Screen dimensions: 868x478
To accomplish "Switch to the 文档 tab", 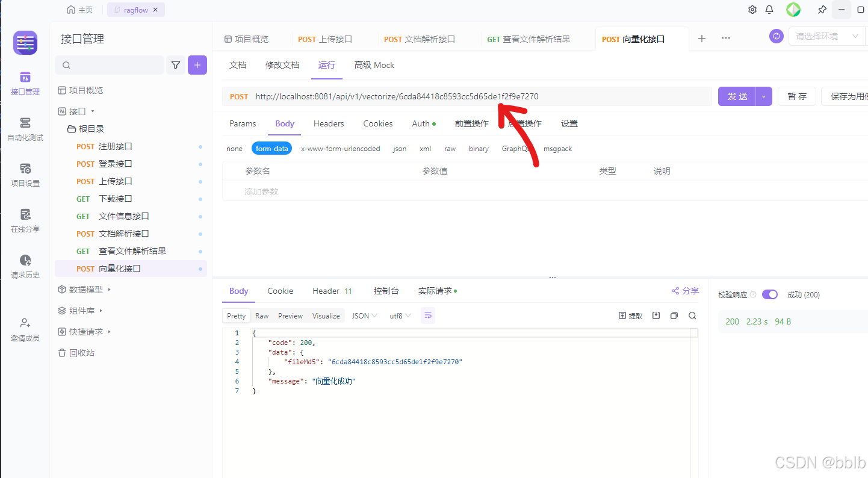I will pyautogui.click(x=238, y=64).
